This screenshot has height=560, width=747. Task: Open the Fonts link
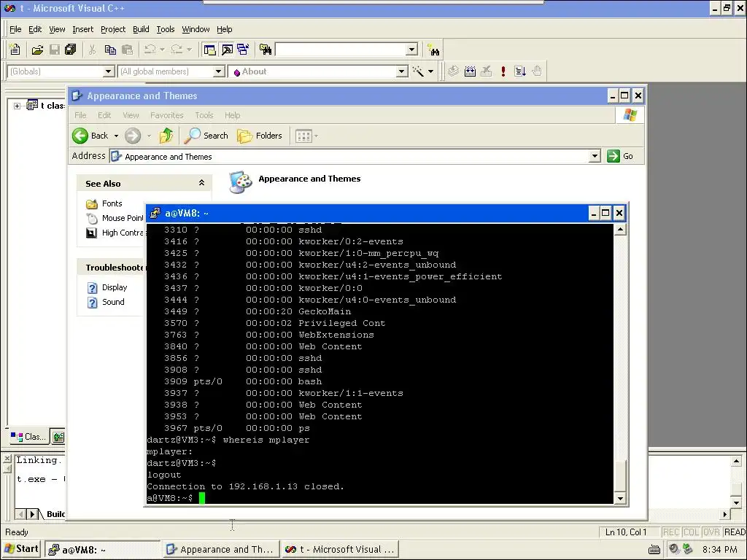coord(112,203)
